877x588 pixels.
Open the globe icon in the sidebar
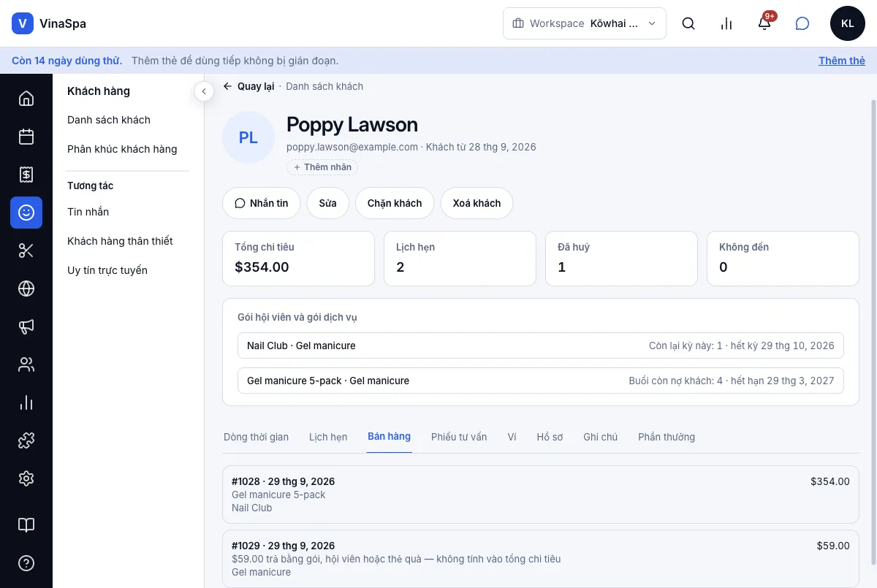[26, 289]
